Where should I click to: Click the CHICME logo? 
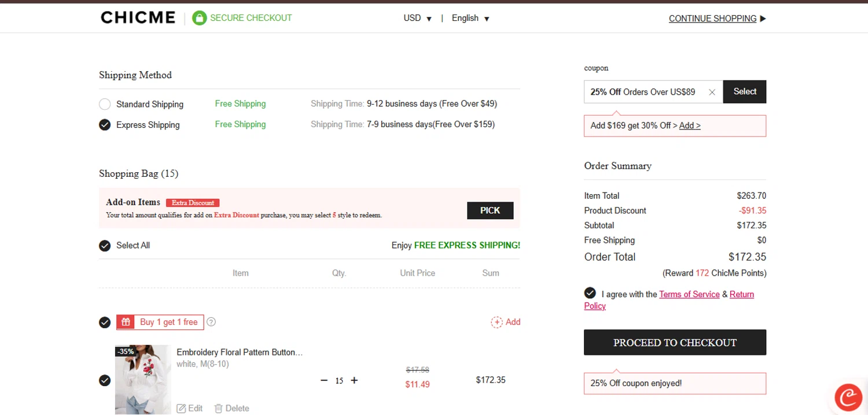point(138,18)
